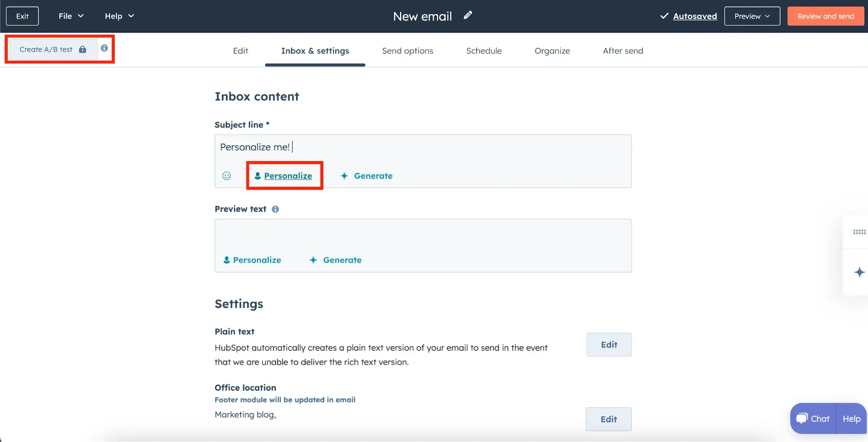
Task: Open the Chat bubble widget
Action: [x=813, y=419]
